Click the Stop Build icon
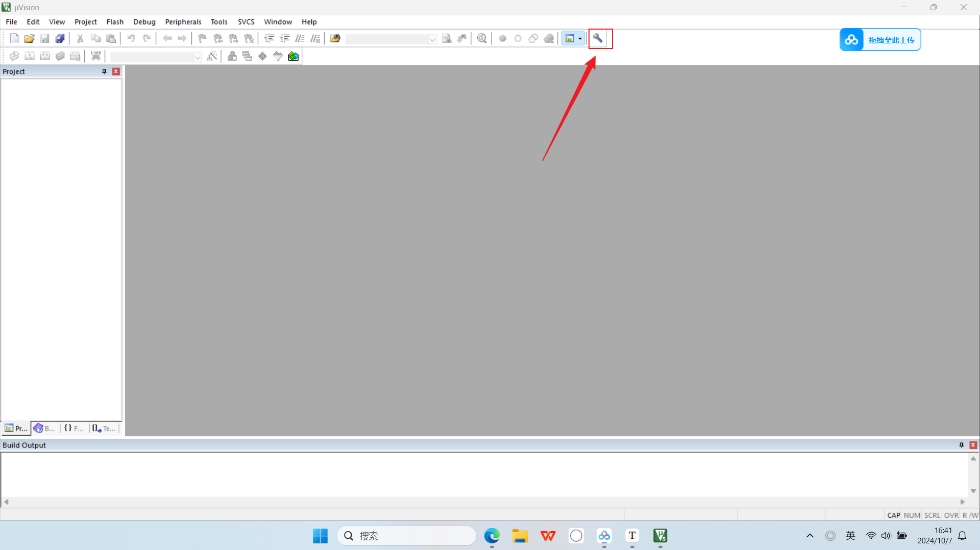Viewport: 980px width, 550px height. (76, 56)
